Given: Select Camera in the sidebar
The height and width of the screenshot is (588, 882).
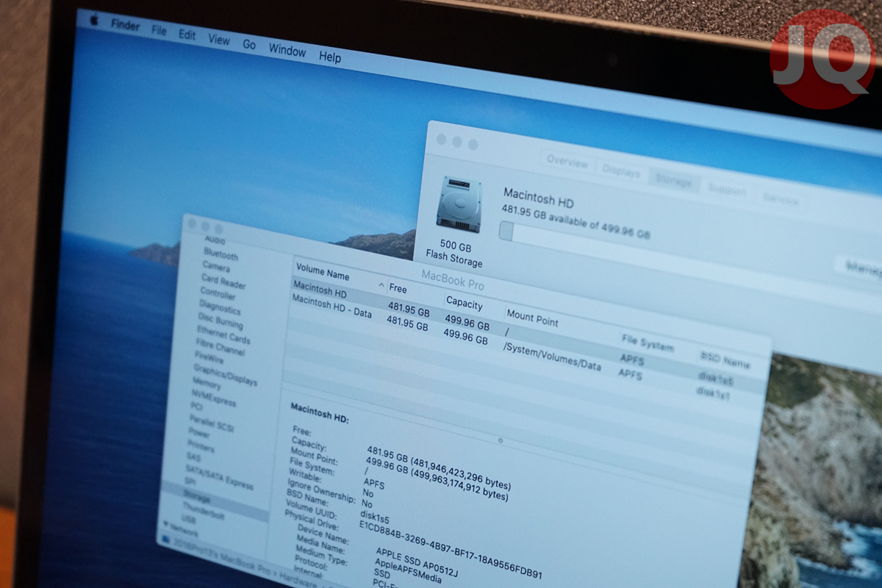Looking at the screenshot, I should tap(216, 268).
